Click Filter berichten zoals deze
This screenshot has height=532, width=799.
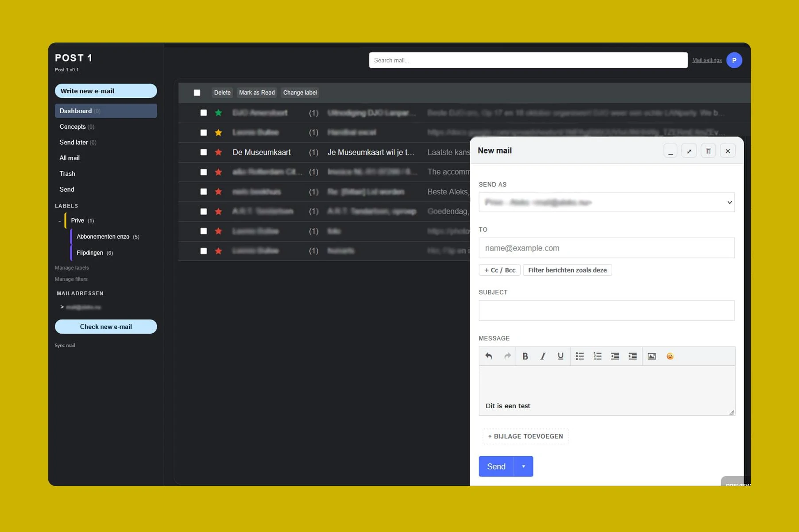[x=567, y=270]
